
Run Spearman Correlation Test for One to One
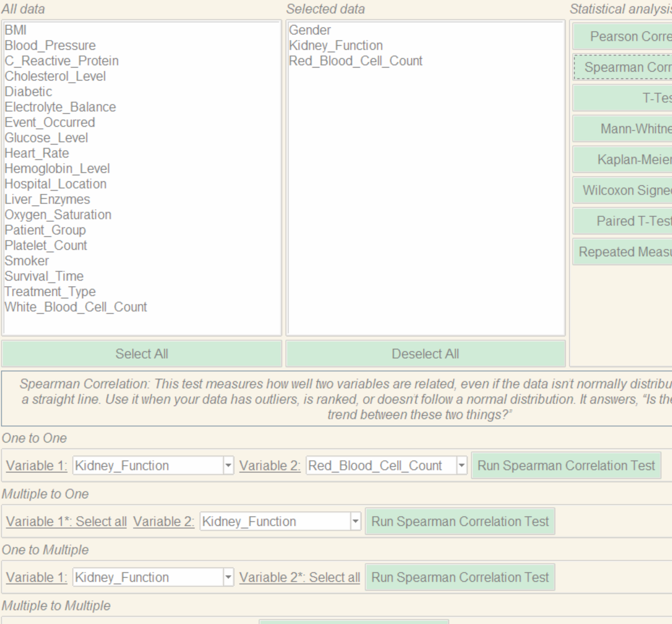point(566,465)
